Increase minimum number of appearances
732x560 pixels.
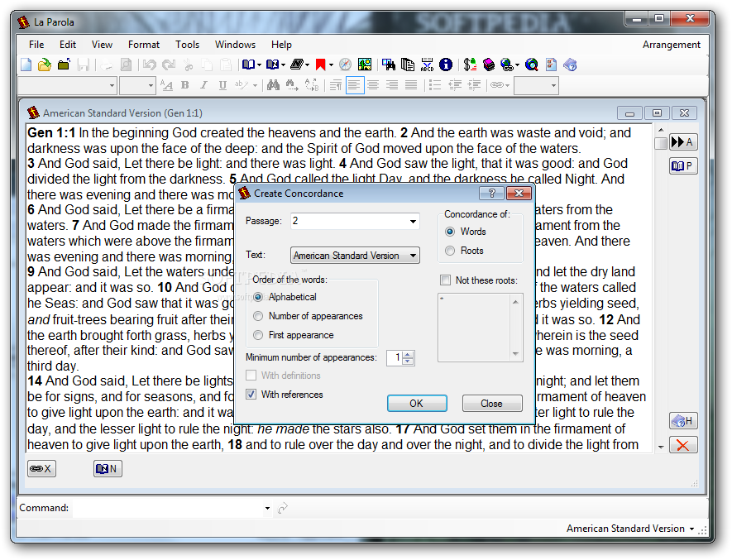point(408,355)
